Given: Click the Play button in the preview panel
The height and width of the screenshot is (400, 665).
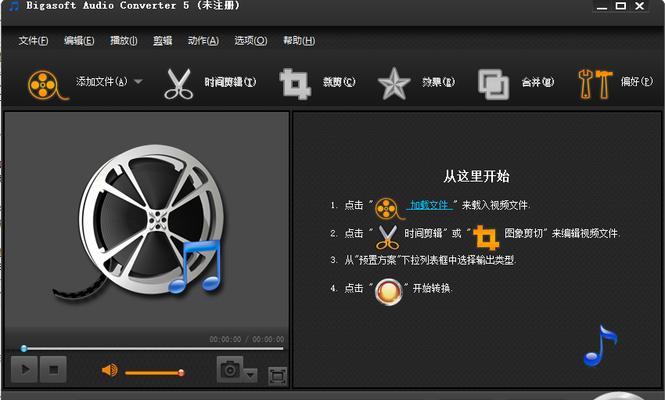Looking at the screenshot, I should point(25,369).
